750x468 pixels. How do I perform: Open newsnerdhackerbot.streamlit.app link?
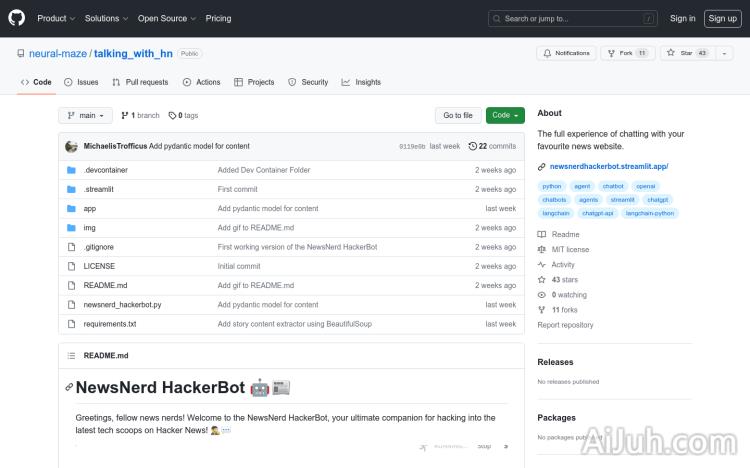pyautogui.click(x=609, y=167)
